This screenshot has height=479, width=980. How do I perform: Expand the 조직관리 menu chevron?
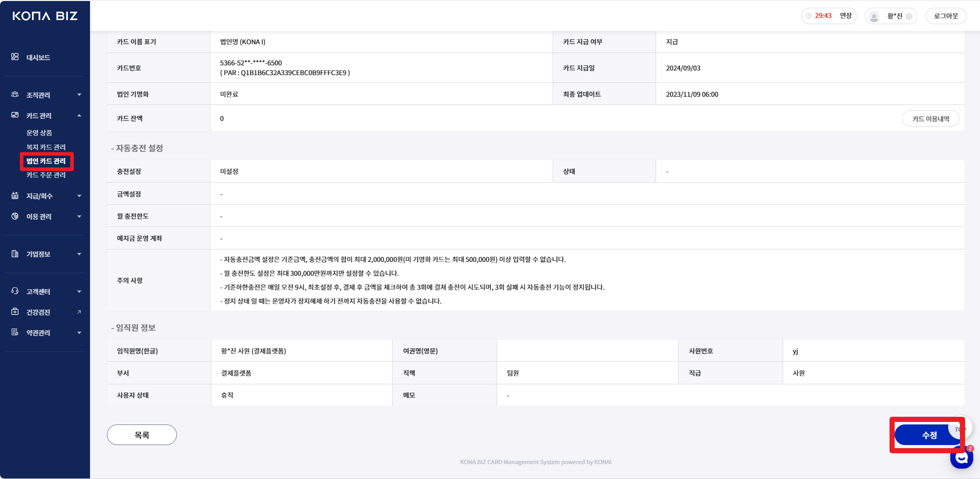click(x=79, y=95)
